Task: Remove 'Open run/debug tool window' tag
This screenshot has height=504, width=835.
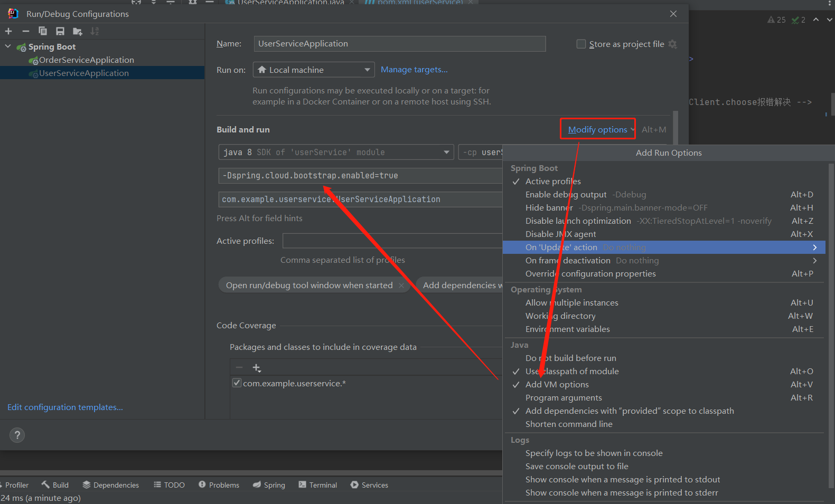Action: [x=401, y=286]
